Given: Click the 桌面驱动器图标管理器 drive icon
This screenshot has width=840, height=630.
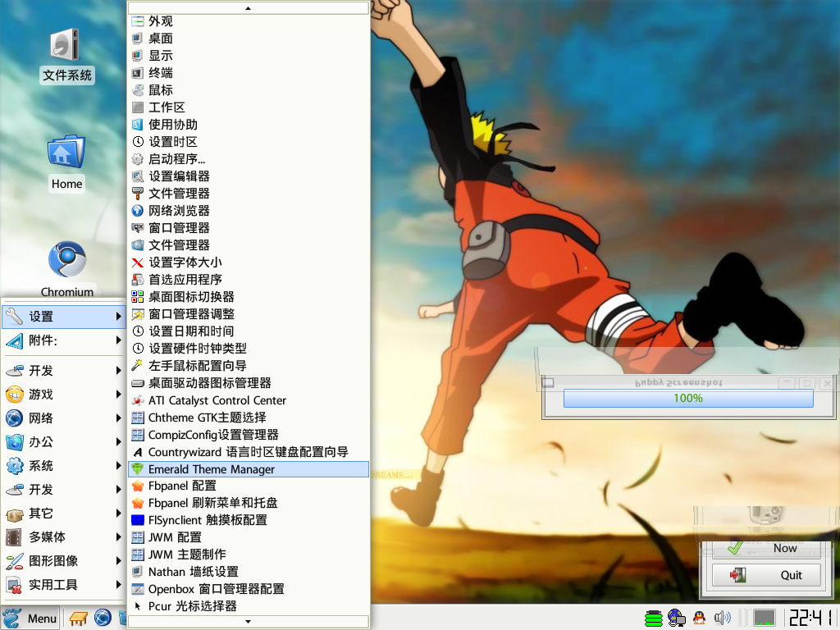Looking at the screenshot, I should (x=138, y=383).
